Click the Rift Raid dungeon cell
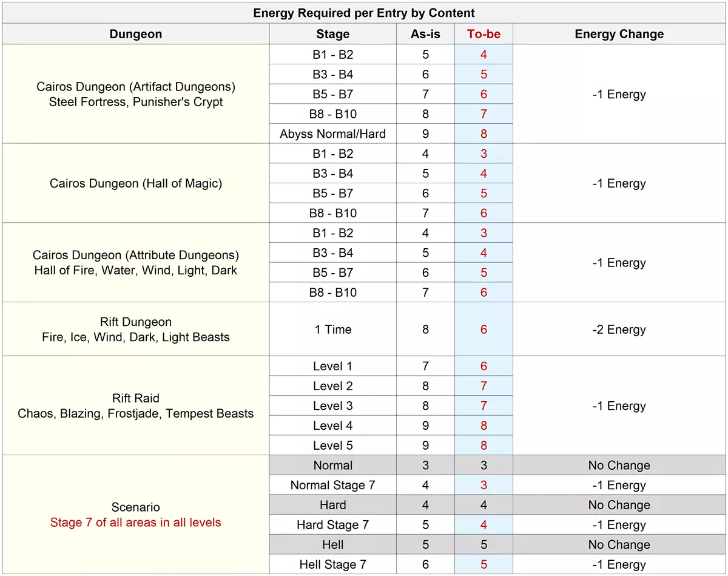 click(136, 406)
